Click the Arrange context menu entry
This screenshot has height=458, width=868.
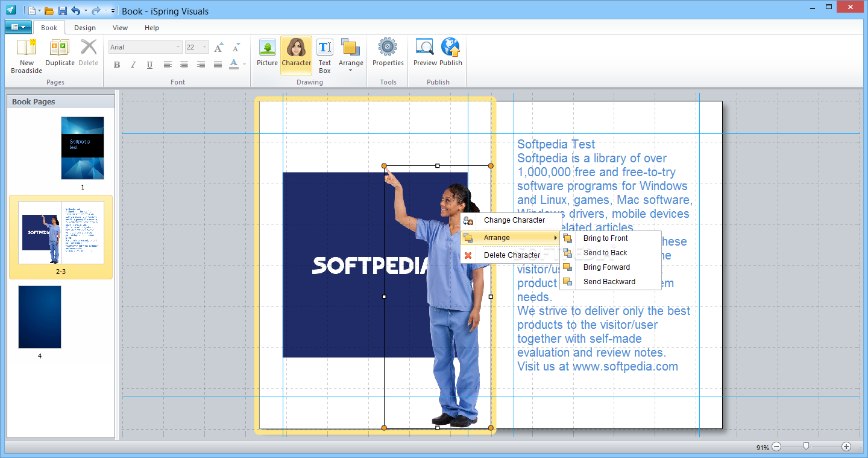tap(511, 238)
